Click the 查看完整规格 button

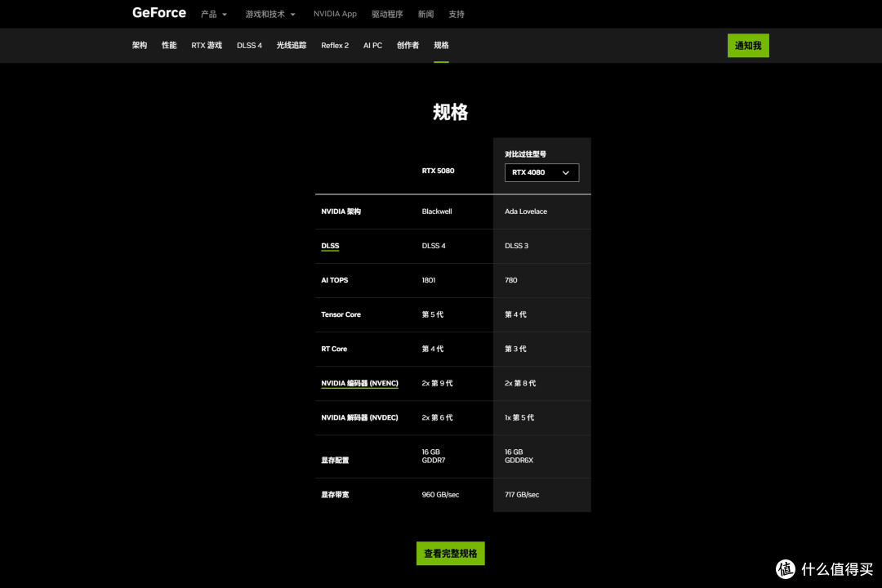pos(450,553)
